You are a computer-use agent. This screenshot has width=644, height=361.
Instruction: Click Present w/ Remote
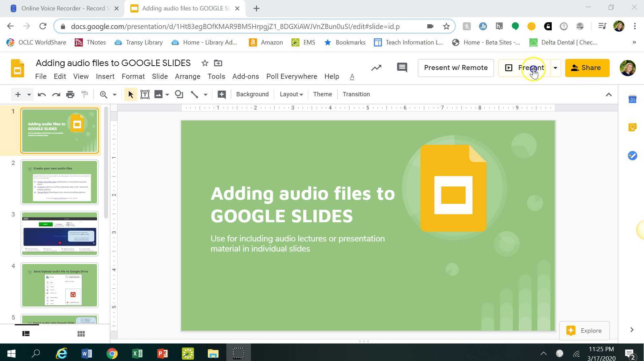456,68
